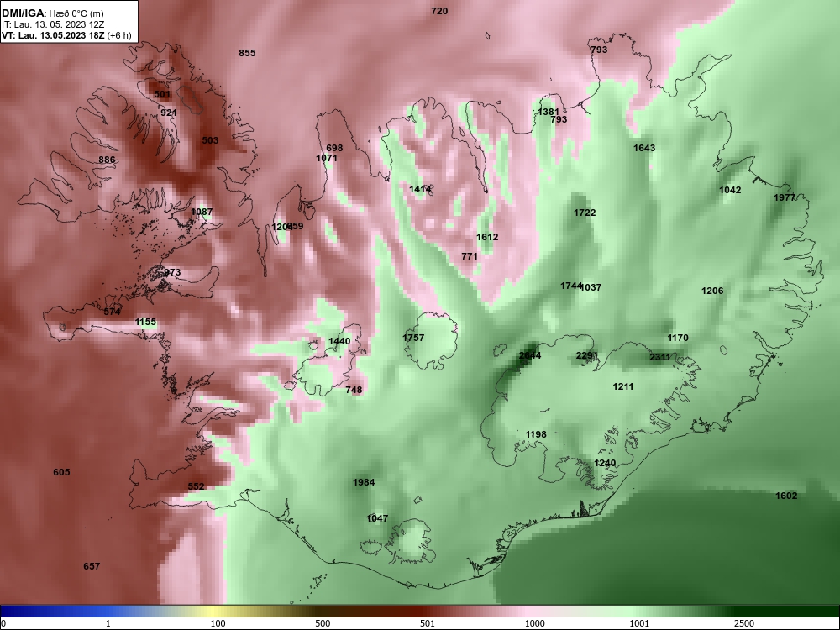Click the 1744 height value
Viewport: 840px width, 630px height.
click(x=571, y=286)
